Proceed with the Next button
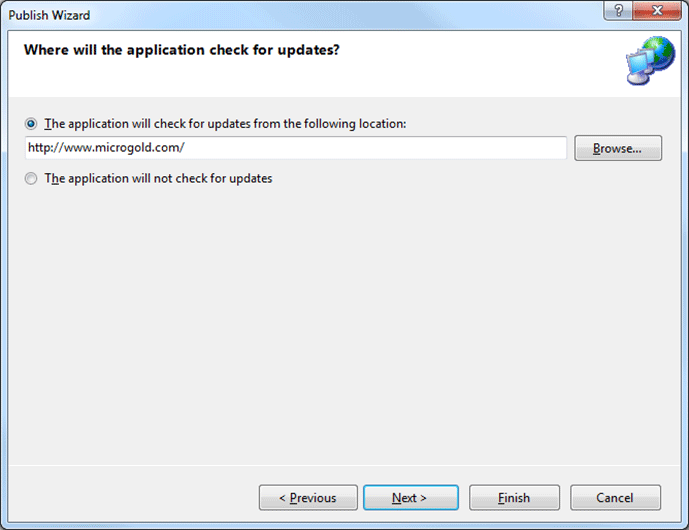The image size is (689, 530). click(410, 497)
